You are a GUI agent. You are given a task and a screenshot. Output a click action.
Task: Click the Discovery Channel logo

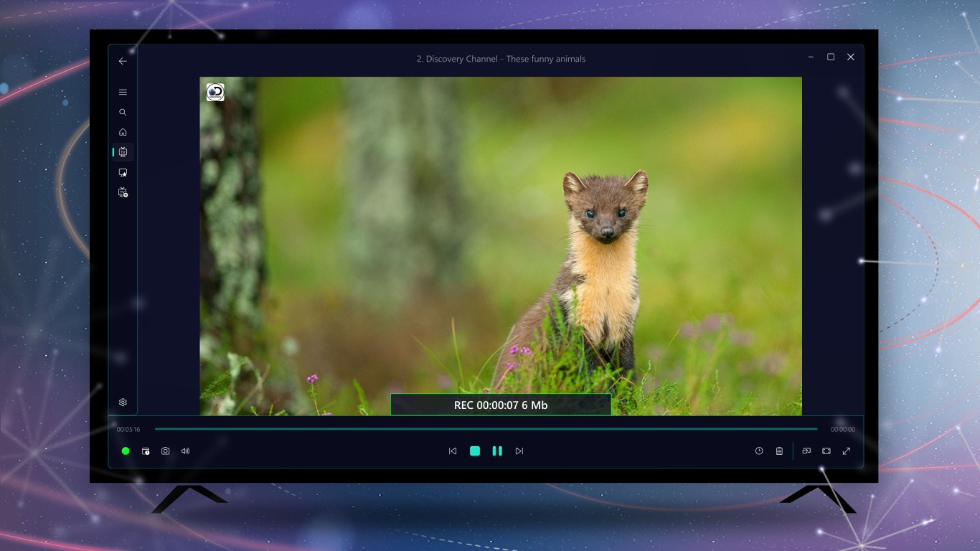tap(215, 93)
